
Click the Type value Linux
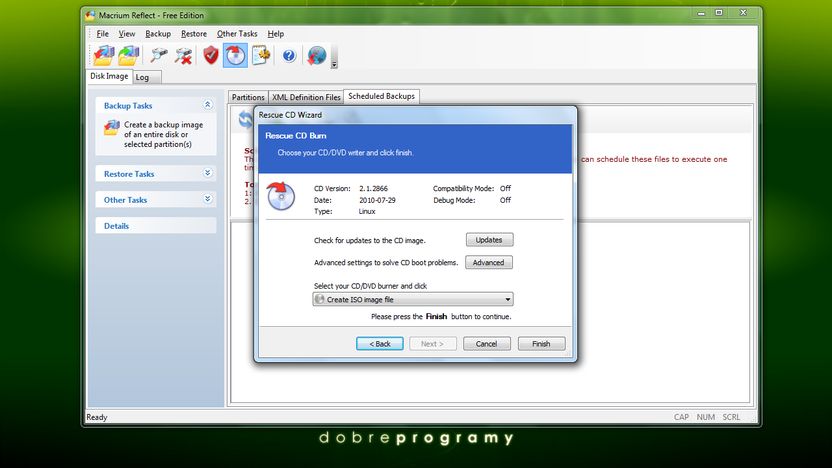click(x=367, y=211)
